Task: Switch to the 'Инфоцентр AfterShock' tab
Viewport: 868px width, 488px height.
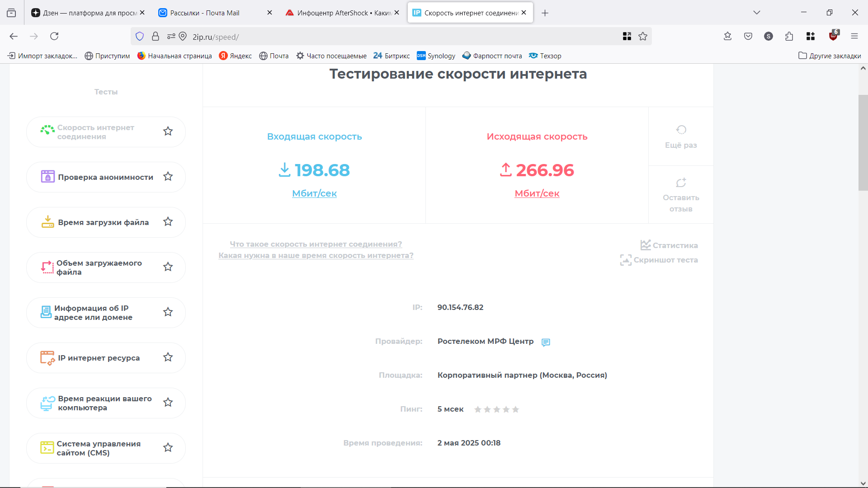Action: (339, 13)
